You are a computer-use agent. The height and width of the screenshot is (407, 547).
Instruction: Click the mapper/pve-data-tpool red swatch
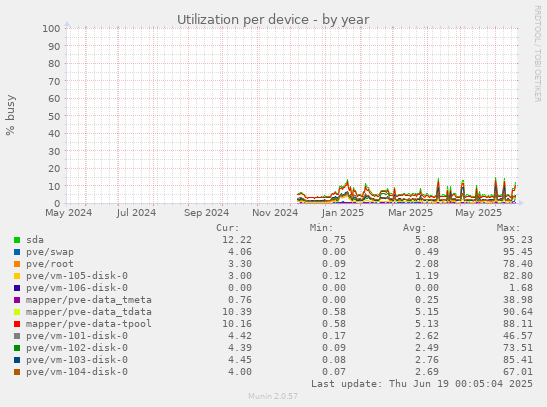tap(17, 324)
